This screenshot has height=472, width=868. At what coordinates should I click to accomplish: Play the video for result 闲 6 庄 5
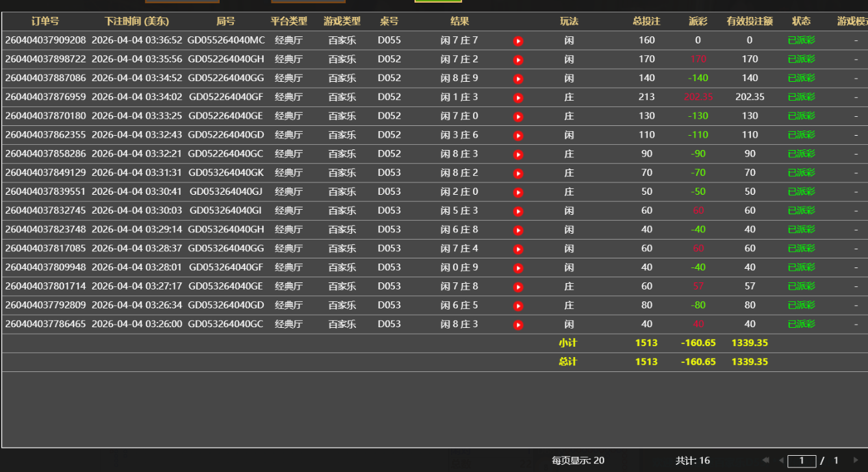click(x=518, y=305)
